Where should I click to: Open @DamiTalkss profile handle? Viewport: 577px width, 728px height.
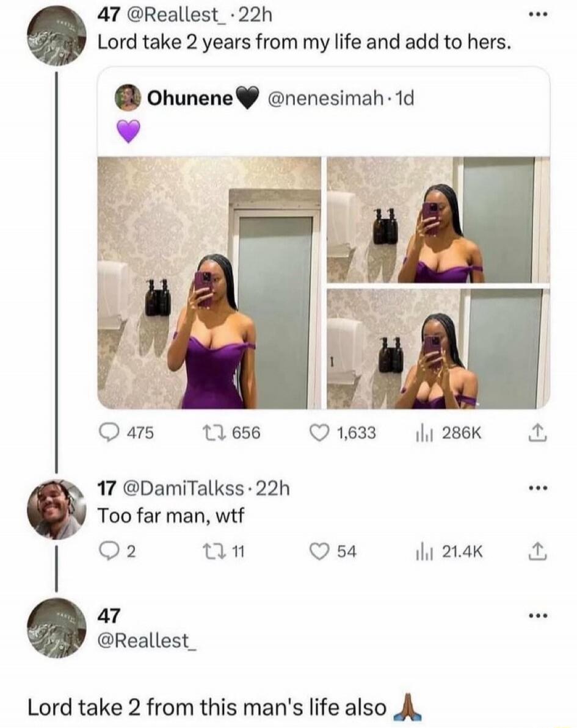(183, 488)
